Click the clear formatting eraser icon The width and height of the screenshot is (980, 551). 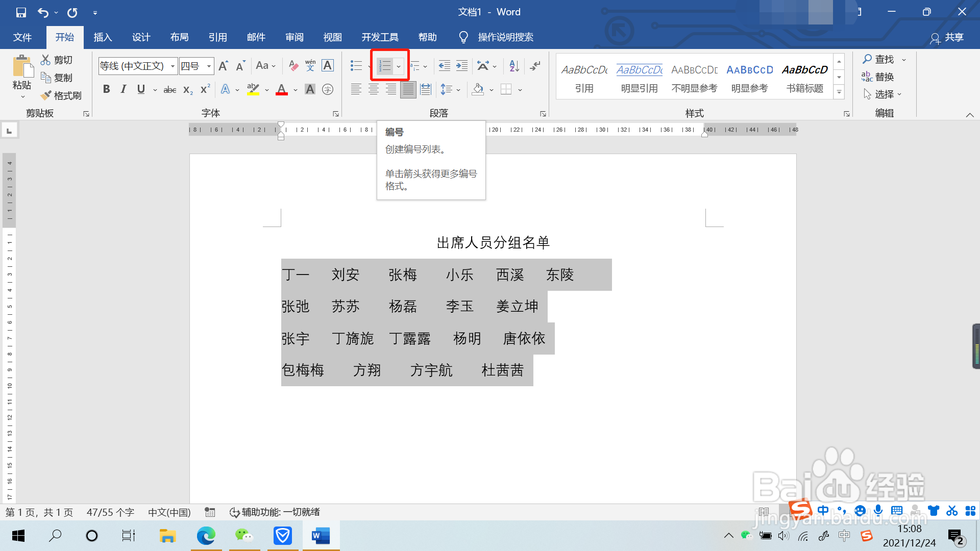(293, 66)
